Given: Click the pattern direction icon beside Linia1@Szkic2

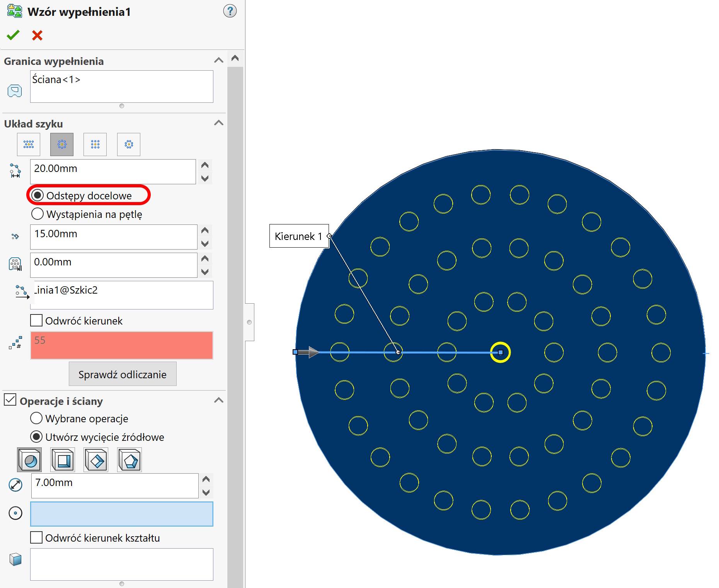Looking at the screenshot, I should (x=22, y=292).
